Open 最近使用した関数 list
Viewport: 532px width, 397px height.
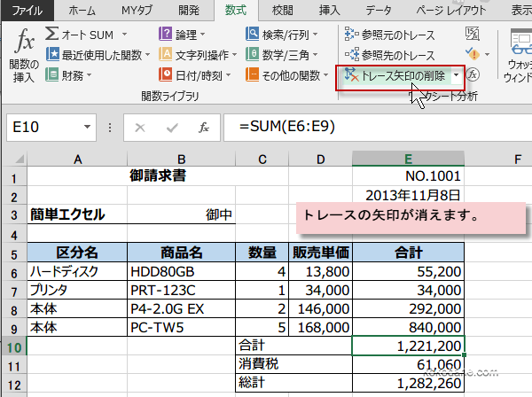tap(98, 55)
